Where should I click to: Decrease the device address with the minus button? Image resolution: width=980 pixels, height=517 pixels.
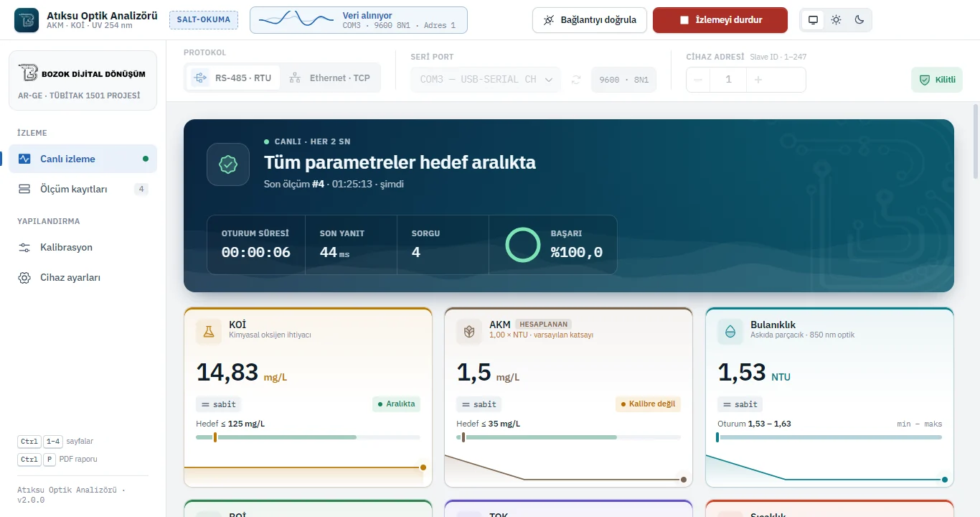pyautogui.click(x=698, y=80)
